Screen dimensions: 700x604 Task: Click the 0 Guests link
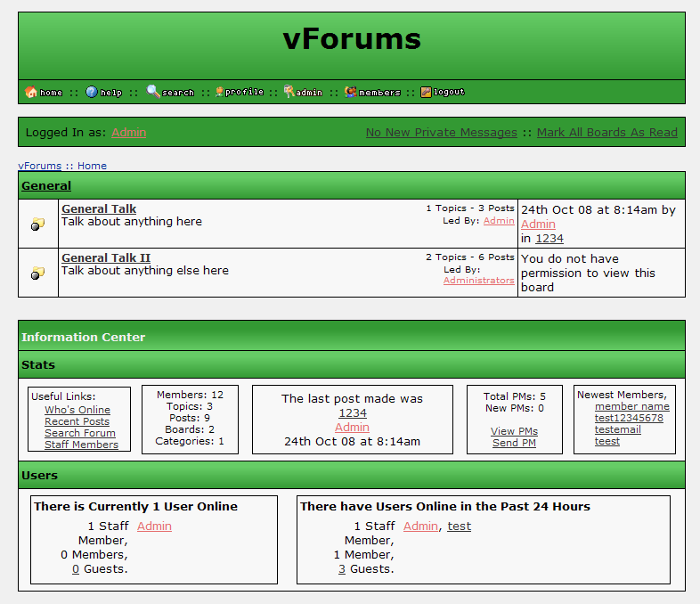[x=76, y=568]
